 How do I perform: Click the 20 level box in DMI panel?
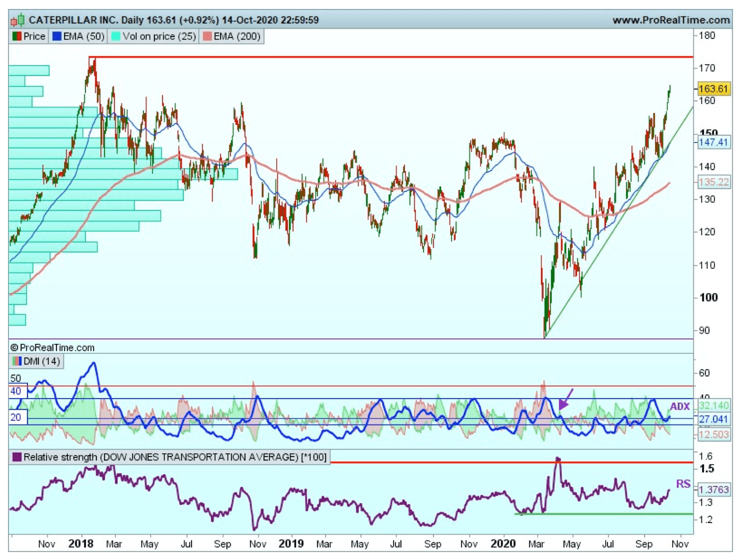(17, 417)
